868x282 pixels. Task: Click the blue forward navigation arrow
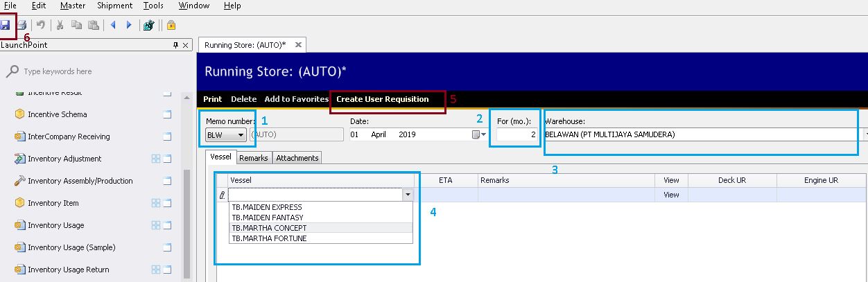pos(129,25)
